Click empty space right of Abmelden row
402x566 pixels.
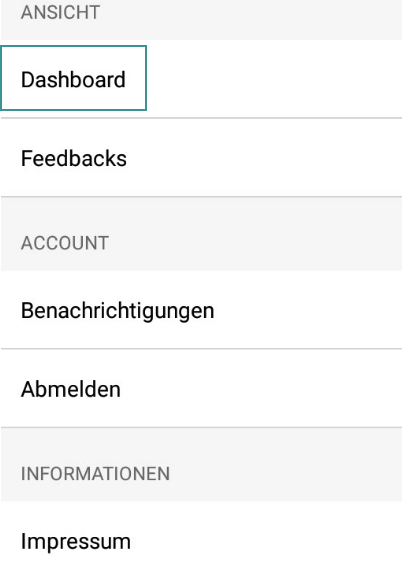262,388
